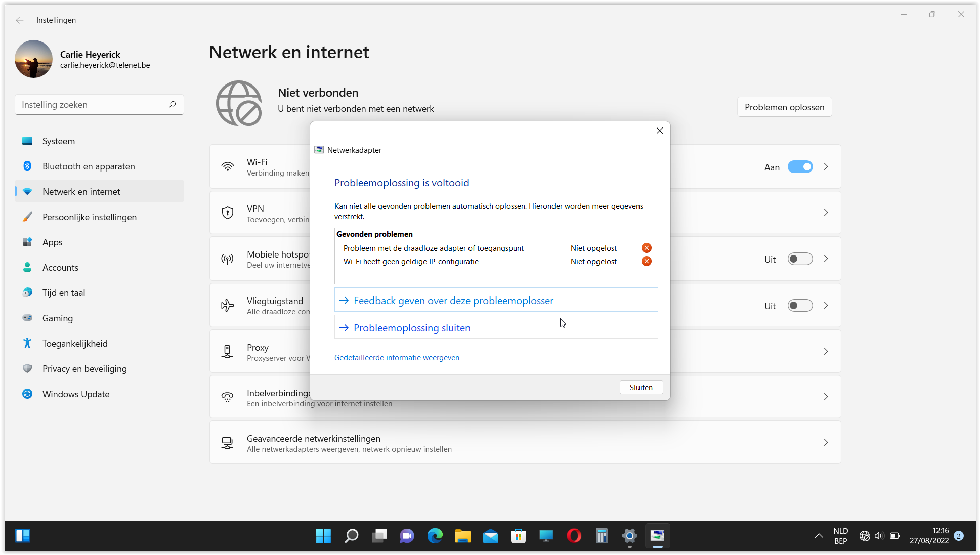Click the speaker icon in the system tray
Viewport: 980px width, 555px height.
coord(879,536)
